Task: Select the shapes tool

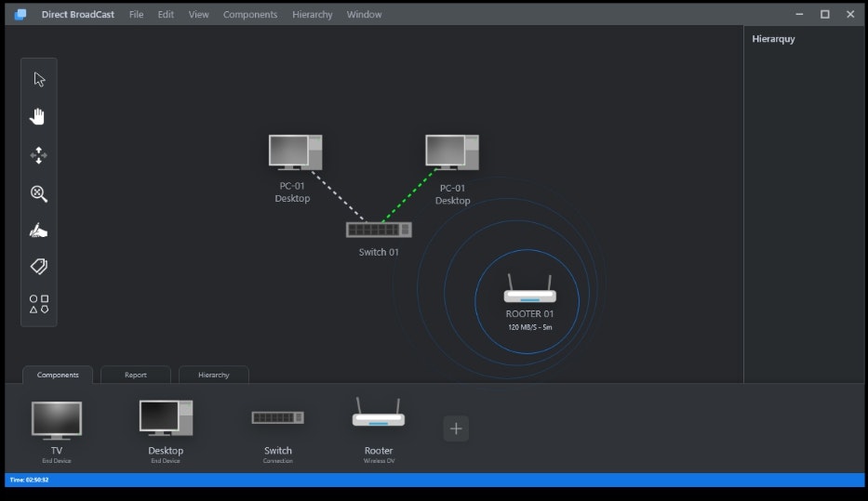Action: [x=39, y=304]
